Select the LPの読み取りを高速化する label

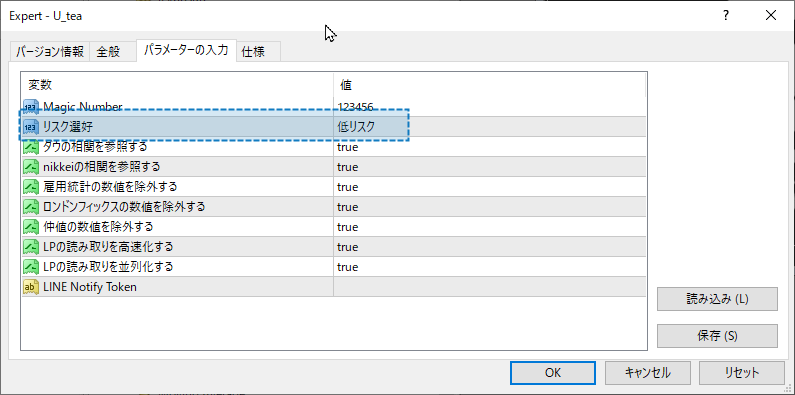108,247
